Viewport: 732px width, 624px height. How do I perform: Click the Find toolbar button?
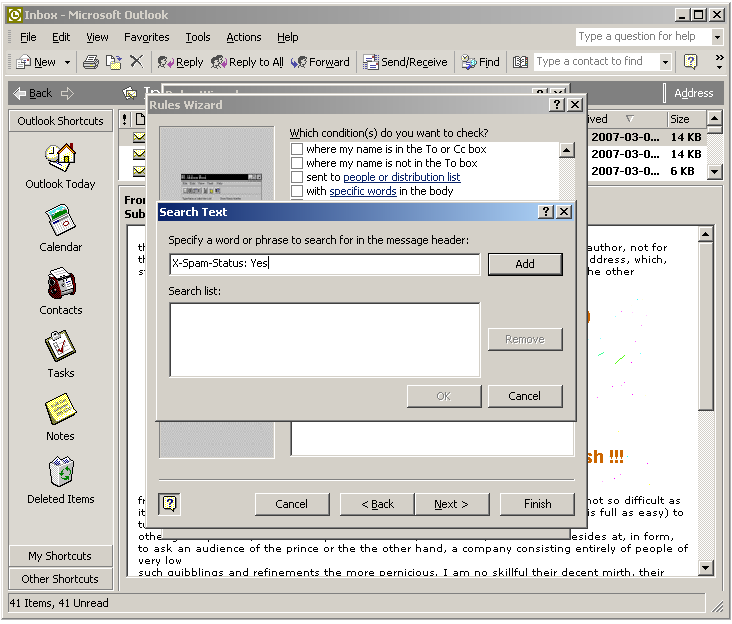[480, 62]
